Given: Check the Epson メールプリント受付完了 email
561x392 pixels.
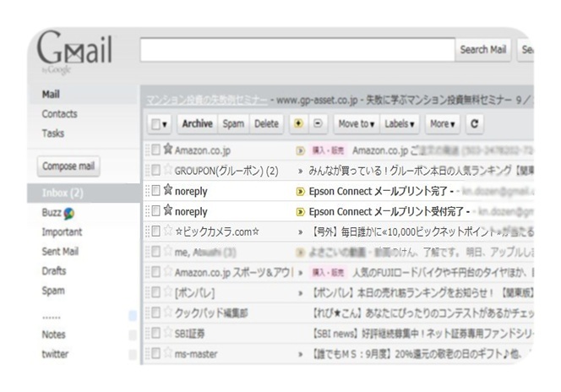Looking at the screenshot, I should click(x=155, y=211).
